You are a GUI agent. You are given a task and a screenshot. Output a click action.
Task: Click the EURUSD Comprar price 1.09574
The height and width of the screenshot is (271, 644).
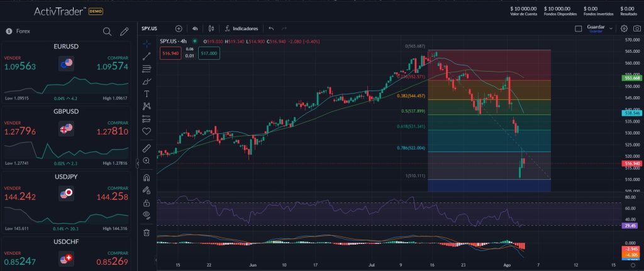coord(113,67)
